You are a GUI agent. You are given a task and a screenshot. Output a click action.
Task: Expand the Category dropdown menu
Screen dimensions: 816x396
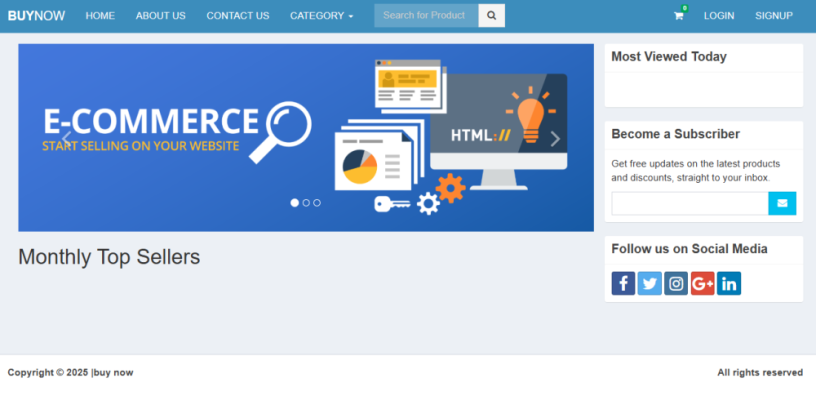322,16
